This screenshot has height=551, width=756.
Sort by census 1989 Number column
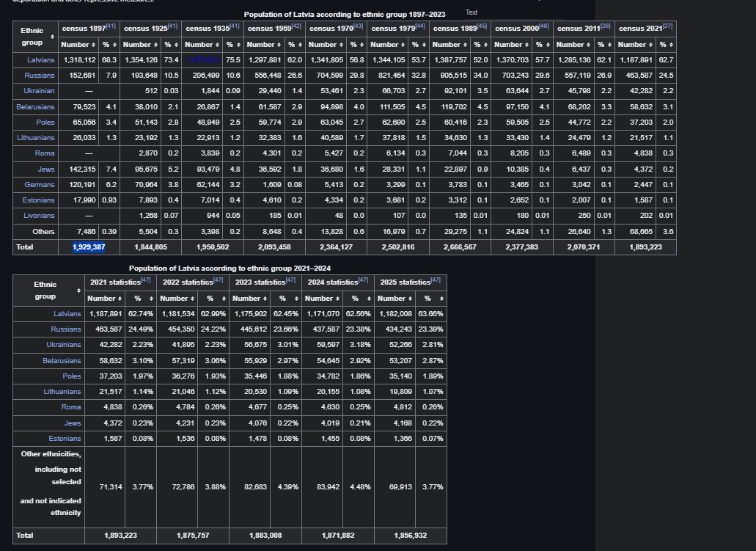pos(449,45)
